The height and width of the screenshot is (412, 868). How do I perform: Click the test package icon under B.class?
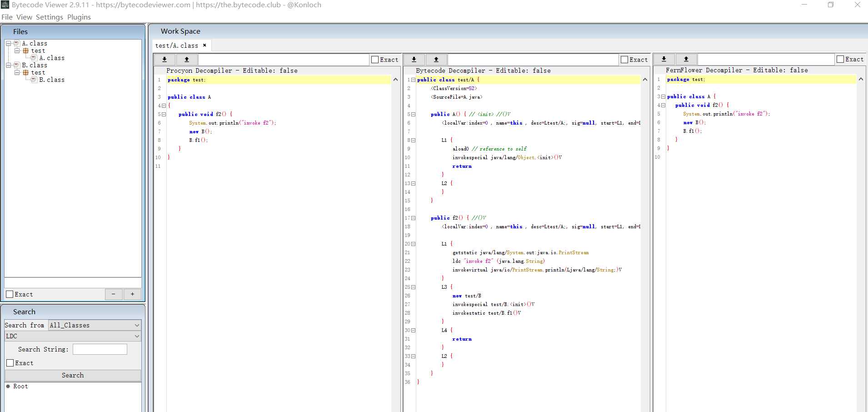[26, 73]
